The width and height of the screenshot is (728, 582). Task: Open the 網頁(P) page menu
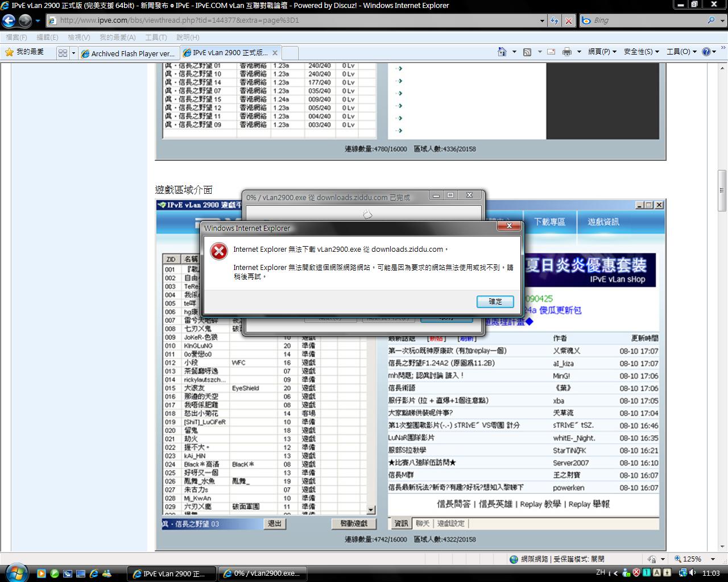602,52
